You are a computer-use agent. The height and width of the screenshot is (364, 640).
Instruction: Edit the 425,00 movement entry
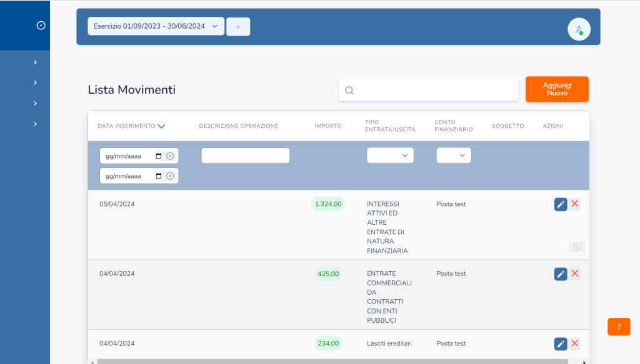(x=561, y=273)
